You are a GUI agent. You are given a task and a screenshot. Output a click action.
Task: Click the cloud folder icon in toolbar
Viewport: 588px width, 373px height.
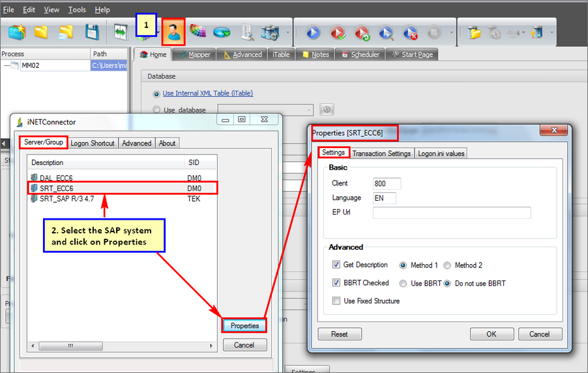pyautogui.click(x=66, y=32)
